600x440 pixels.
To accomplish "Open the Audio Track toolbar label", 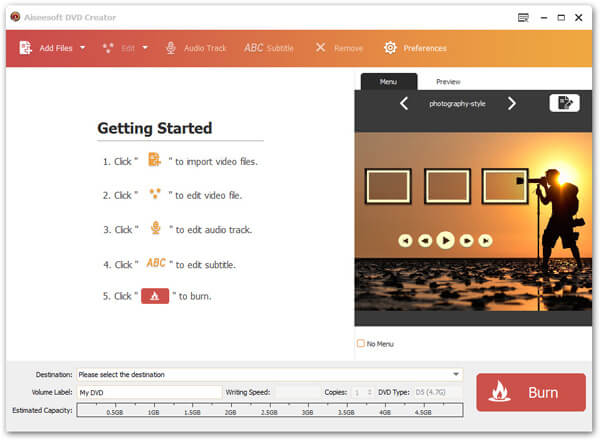I will 205,48.
